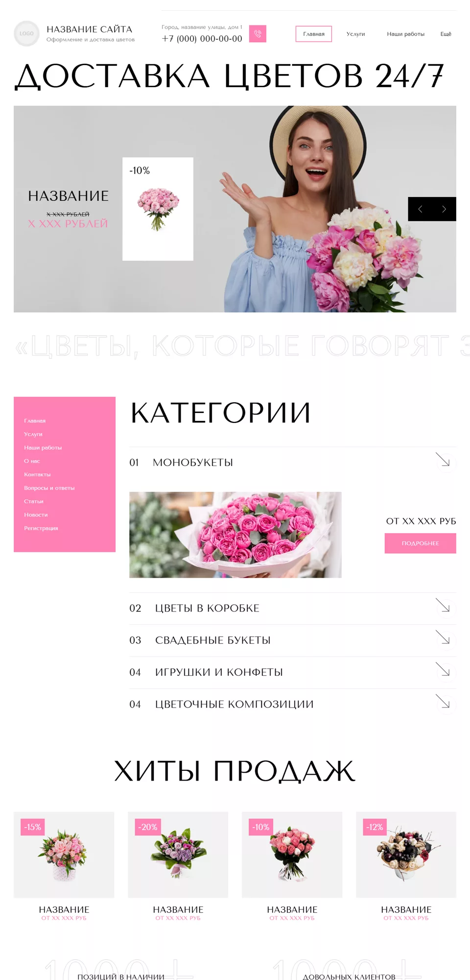Viewport: 470px width, 980px height.
Task: Open Вопросы и ответы in pink sidebar
Action: [49, 488]
